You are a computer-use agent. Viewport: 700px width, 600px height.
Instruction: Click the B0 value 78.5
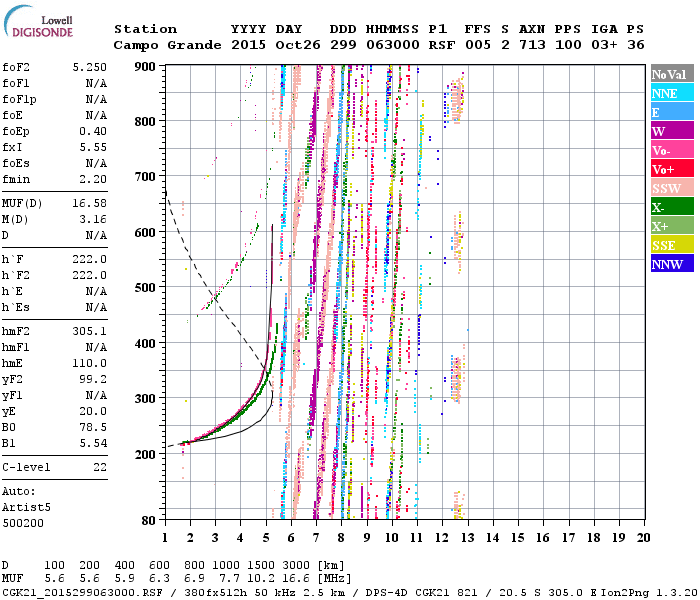click(93, 427)
